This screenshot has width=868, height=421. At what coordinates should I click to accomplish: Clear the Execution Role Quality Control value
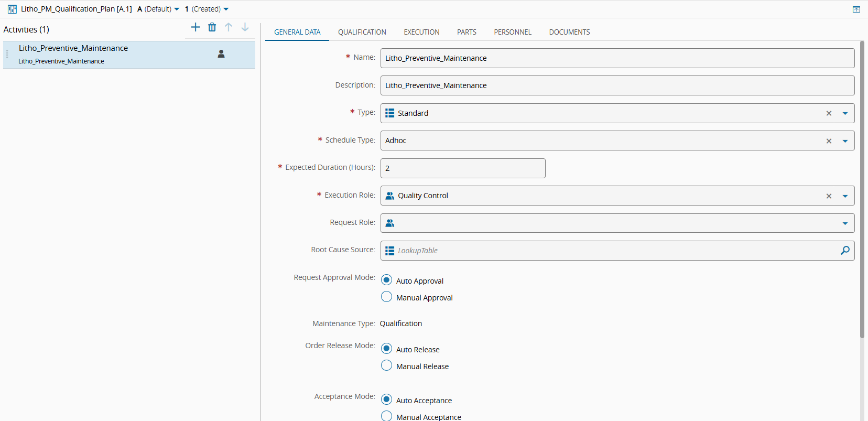tap(829, 196)
